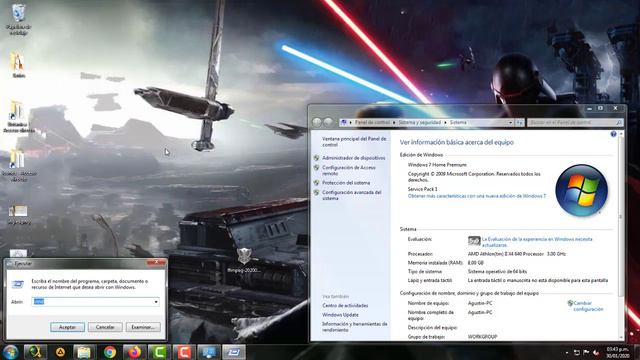Click Cancelar in the Ejecutar dialog

pyautogui.click(x=105, y=327)
